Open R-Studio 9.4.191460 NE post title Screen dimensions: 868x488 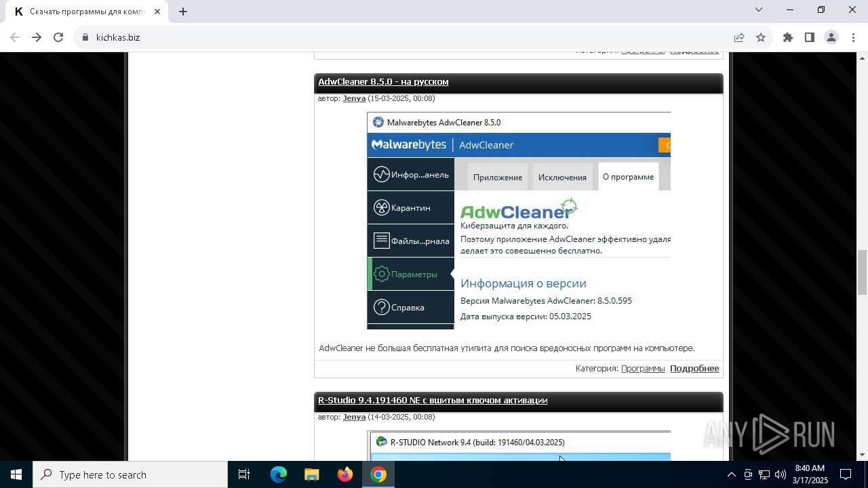pyautogui.click(x=433, y=400)
